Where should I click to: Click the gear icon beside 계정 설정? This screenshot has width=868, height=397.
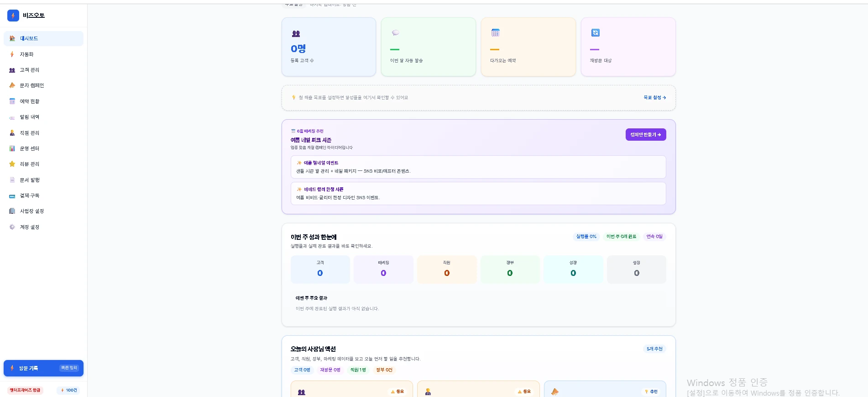(12, 227)
